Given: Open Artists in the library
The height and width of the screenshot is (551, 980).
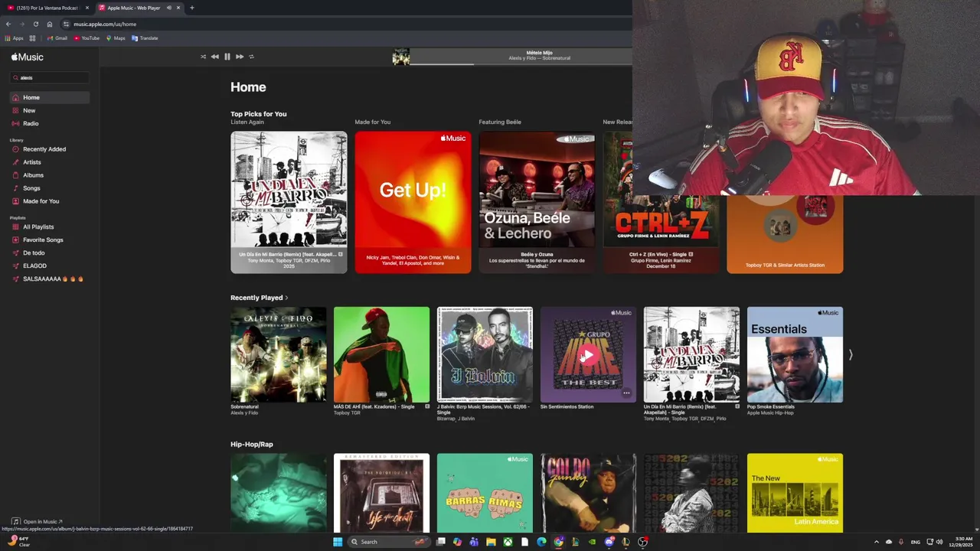Looking at the screenshot, I should (x=50, y=162).
